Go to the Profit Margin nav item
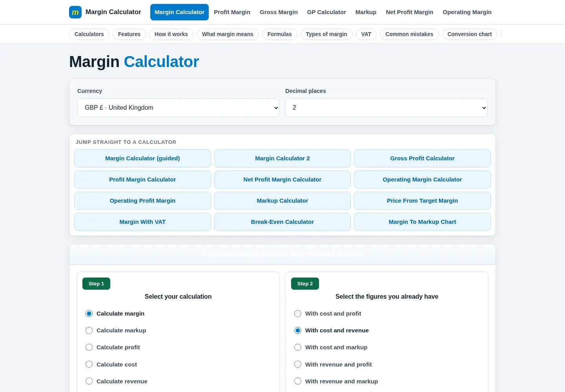565x392 pixels. [x=232, y=12]
